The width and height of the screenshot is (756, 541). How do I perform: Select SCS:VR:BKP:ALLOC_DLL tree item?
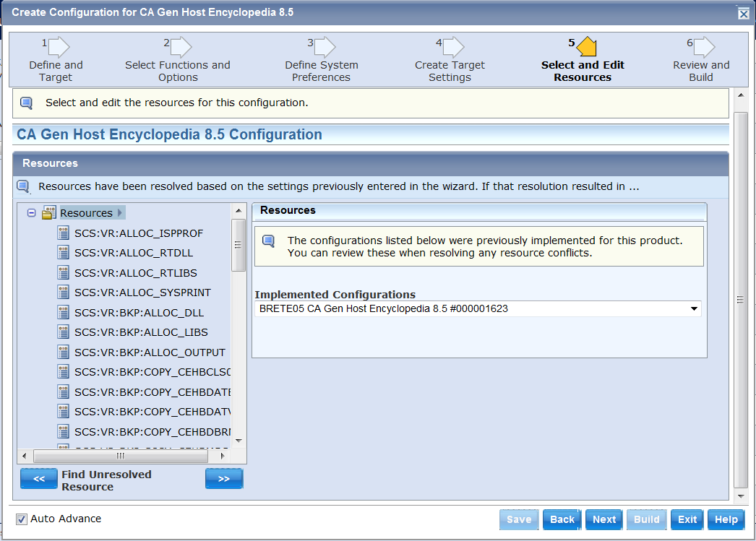coord(139,313)
